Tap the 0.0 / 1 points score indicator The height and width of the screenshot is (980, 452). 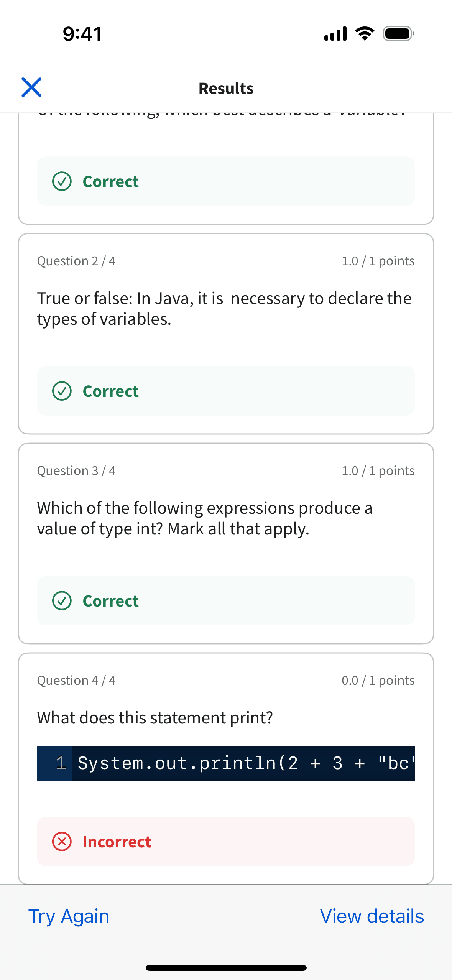tap(378, 680)
